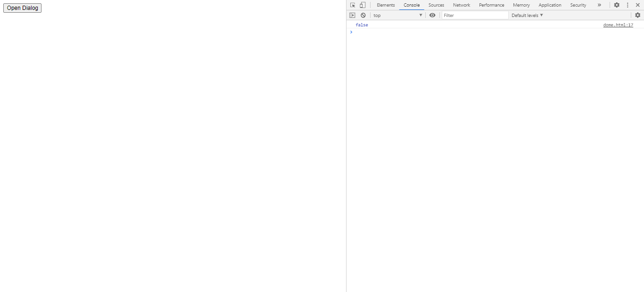Switch to the Network panel
This screenshot has width=644, height=292.
coord(462,5)
